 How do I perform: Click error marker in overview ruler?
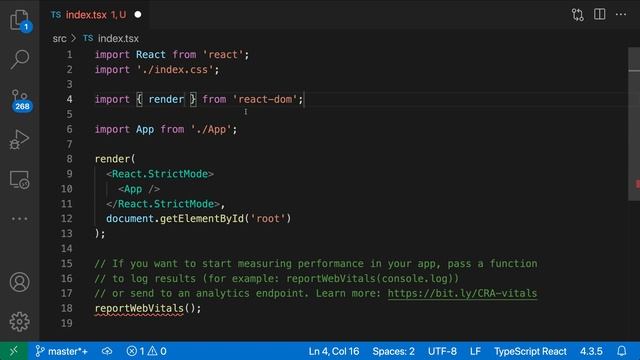point(637,184)
